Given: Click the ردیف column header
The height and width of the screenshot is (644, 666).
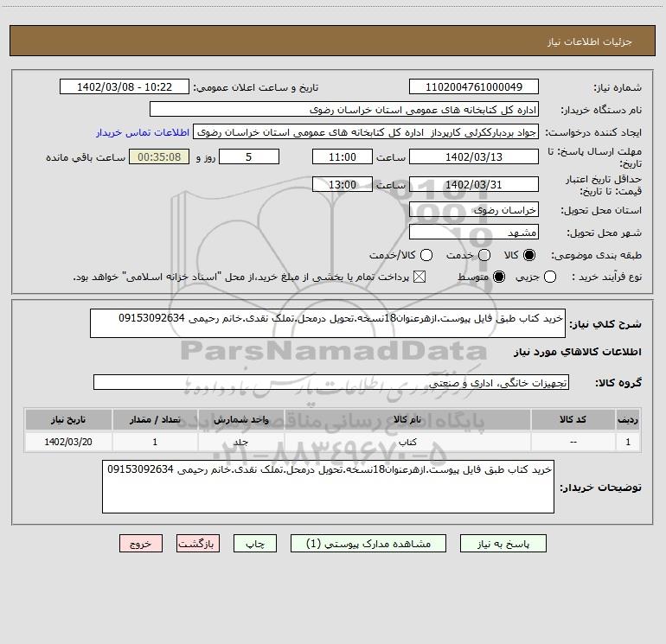Looking at the screenshot, I should click(628, 419).
